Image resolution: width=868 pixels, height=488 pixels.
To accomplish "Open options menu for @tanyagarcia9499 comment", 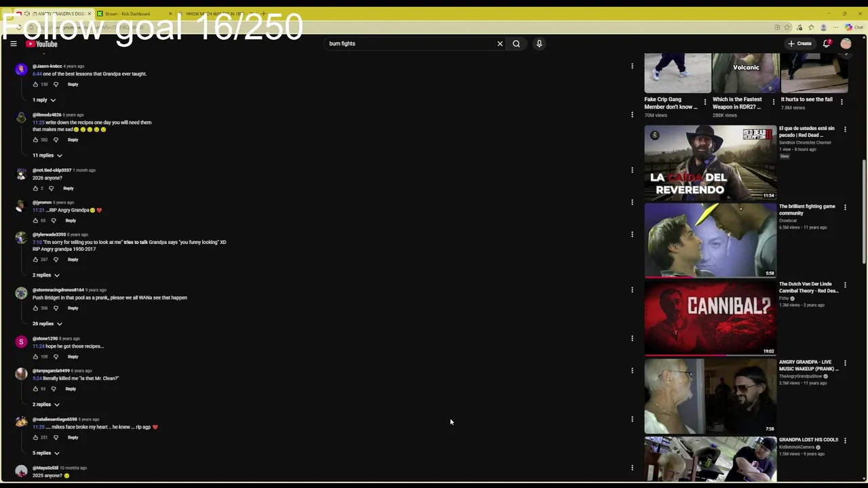I will 632,371.
